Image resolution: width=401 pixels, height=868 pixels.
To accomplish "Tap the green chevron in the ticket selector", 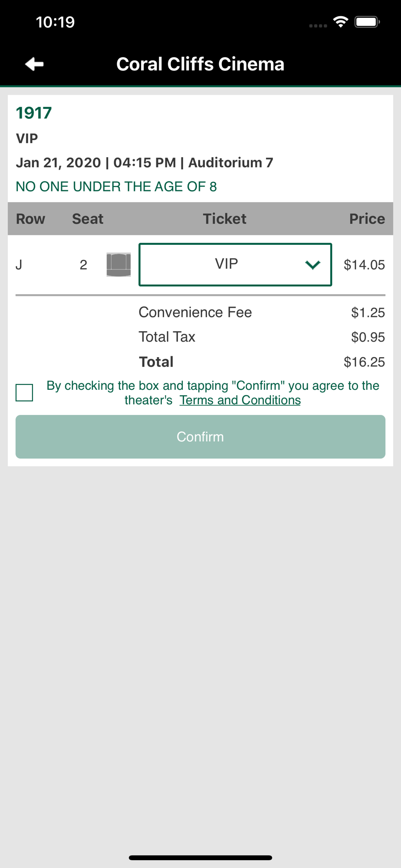I will pos(312,265).
